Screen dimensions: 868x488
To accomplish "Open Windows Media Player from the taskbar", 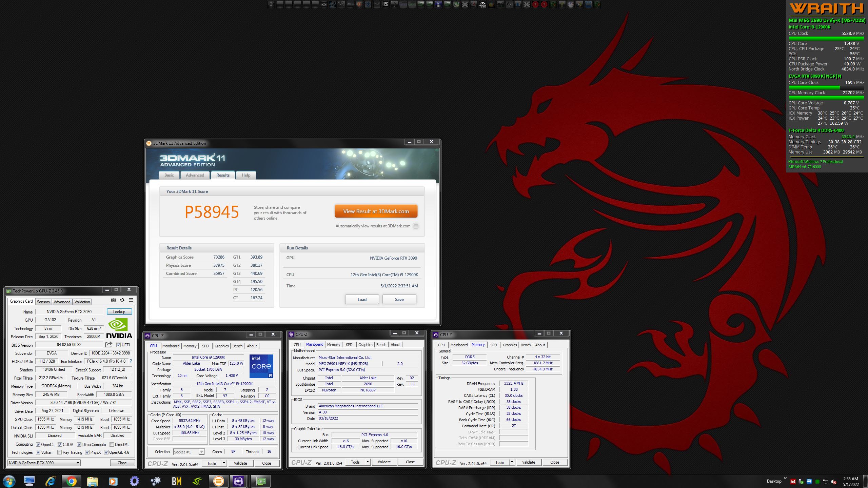I will pyautogui.click(x=113, y=481).
